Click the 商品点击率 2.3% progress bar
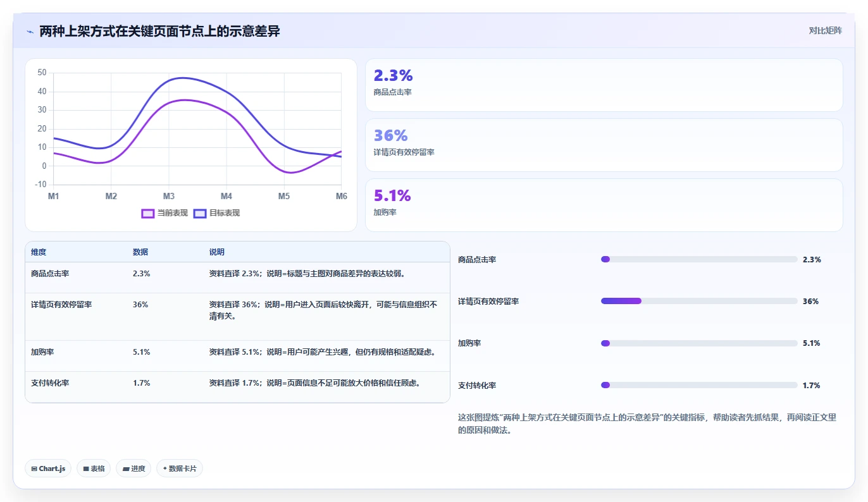Viewport: 868px width, 502px height. pyautogui.click(x=699, y=259)
